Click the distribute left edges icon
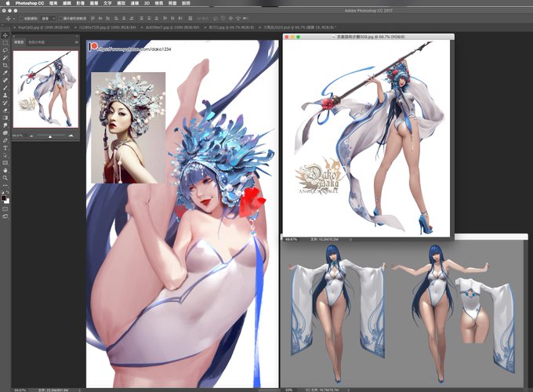533x392 pixels. click(x=165, y=18)
